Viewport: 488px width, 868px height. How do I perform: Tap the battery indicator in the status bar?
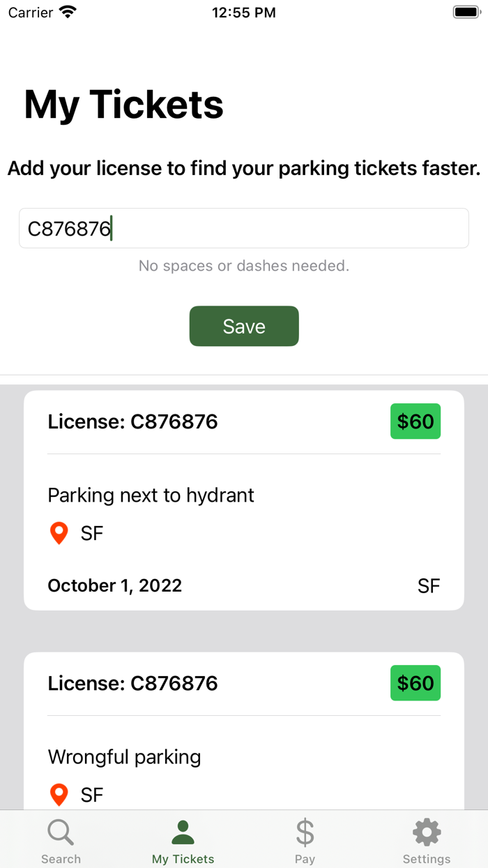(x=466, y=12)
